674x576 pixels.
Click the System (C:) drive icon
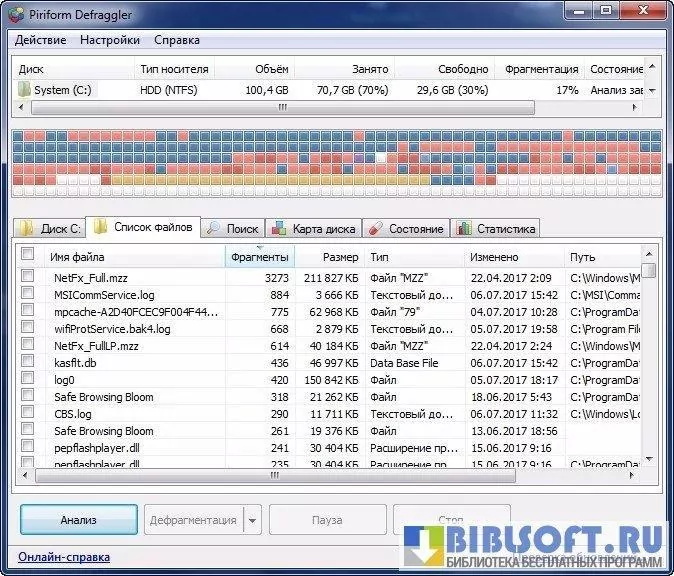tap(24, 90)
